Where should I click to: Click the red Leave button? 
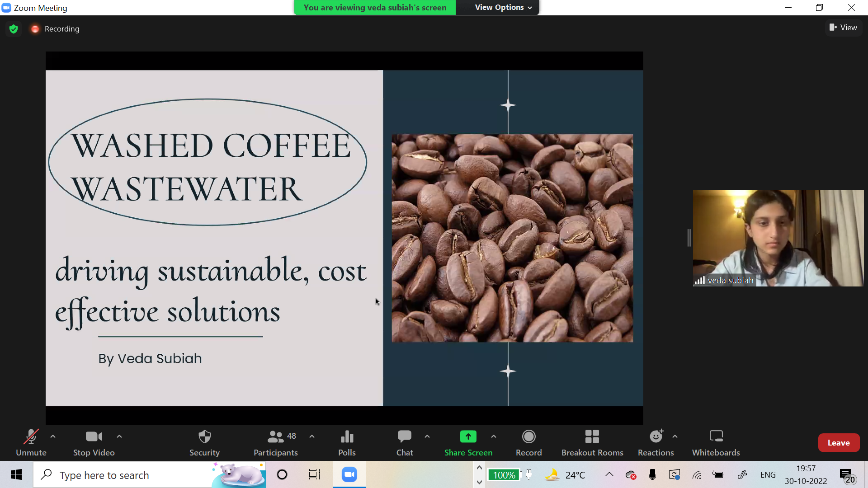[x=838, y=443]
